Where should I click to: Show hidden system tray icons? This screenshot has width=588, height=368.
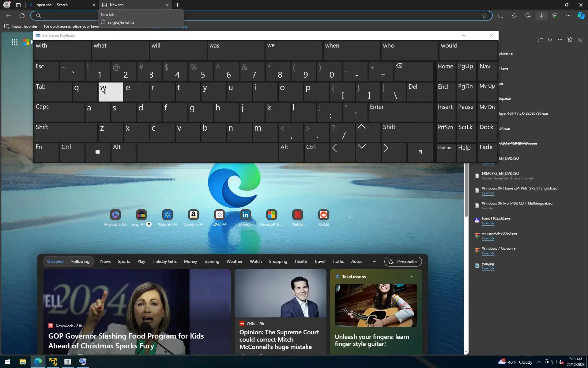point(539,362)
